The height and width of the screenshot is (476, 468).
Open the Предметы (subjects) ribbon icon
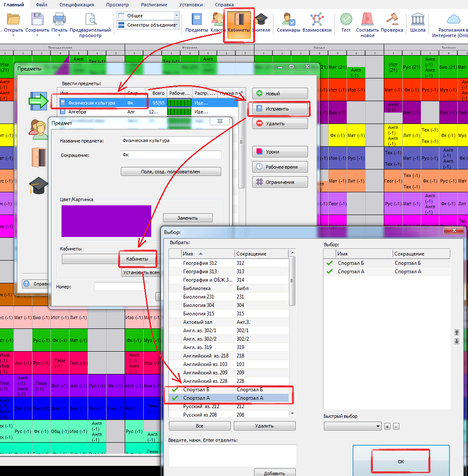point(196,20)
